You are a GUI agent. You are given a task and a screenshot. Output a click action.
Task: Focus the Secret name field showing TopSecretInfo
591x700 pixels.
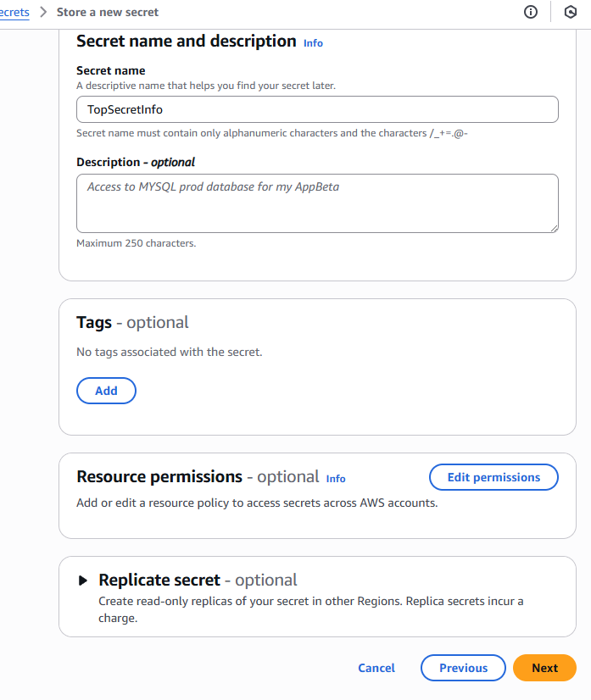[x=317, y=108]
